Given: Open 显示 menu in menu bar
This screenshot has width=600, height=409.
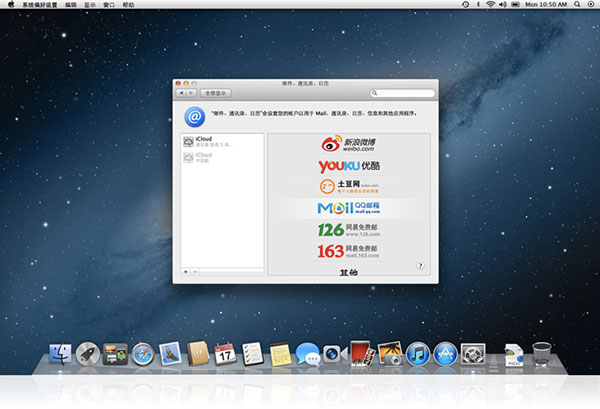Looking at the screenshot, I should (x=90, y=5).
